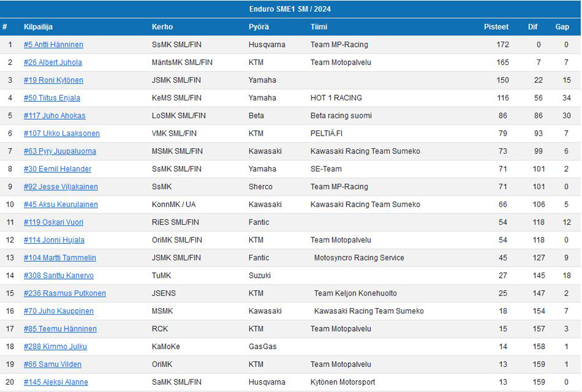Click the JSENS club cell
This screenshot has width=582, height=392.
tap(163, 294)
